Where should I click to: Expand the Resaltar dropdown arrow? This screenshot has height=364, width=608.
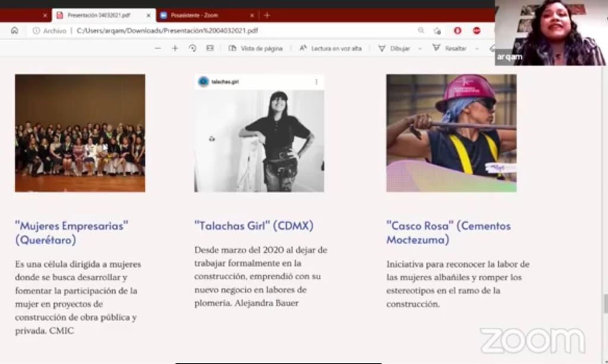476,49
